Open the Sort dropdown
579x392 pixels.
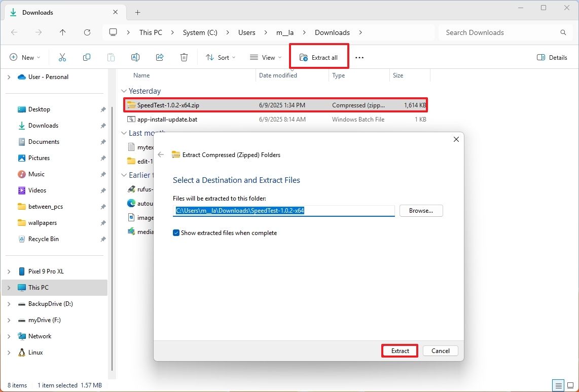220,57
